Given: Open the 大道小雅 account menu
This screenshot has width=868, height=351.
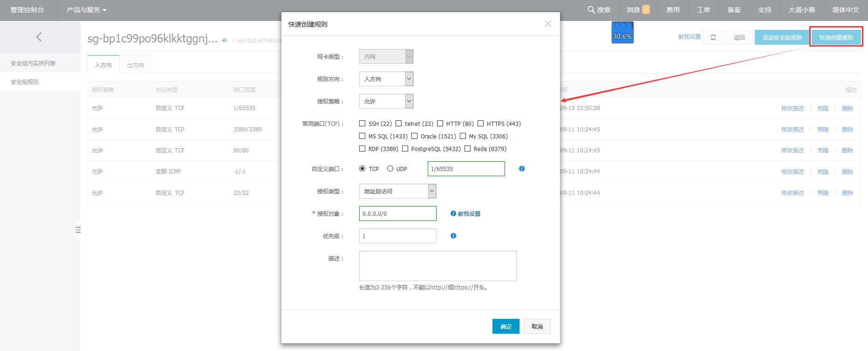Looking at the screenshot, I should pos(802,10).
